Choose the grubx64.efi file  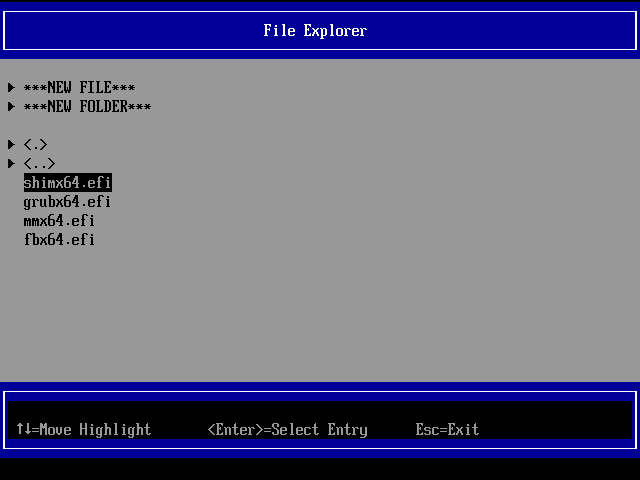[67, 202]
